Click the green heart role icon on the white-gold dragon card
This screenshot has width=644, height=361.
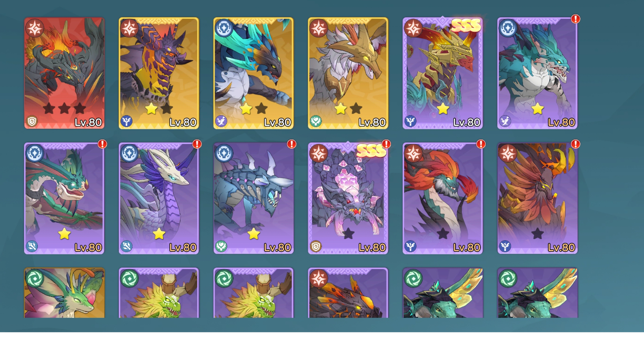[x=316, y=122]
